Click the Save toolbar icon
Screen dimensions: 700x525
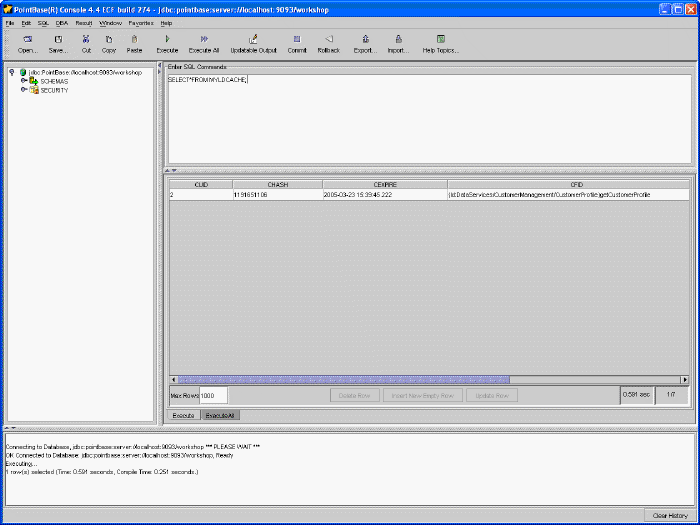(58, 39)
